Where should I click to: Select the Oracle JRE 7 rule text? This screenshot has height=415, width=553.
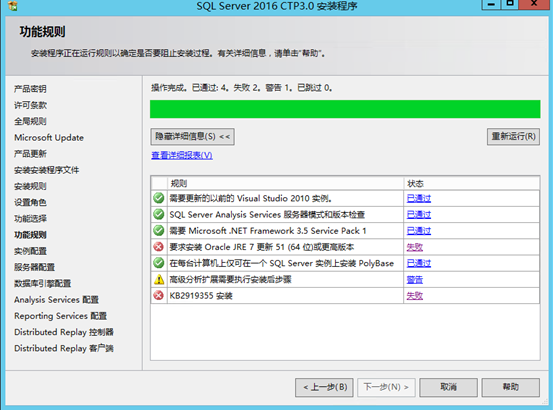tap(262, 247)
